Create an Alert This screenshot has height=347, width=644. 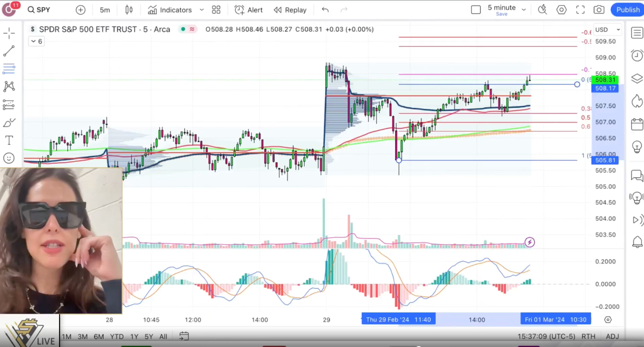point(249,10)
